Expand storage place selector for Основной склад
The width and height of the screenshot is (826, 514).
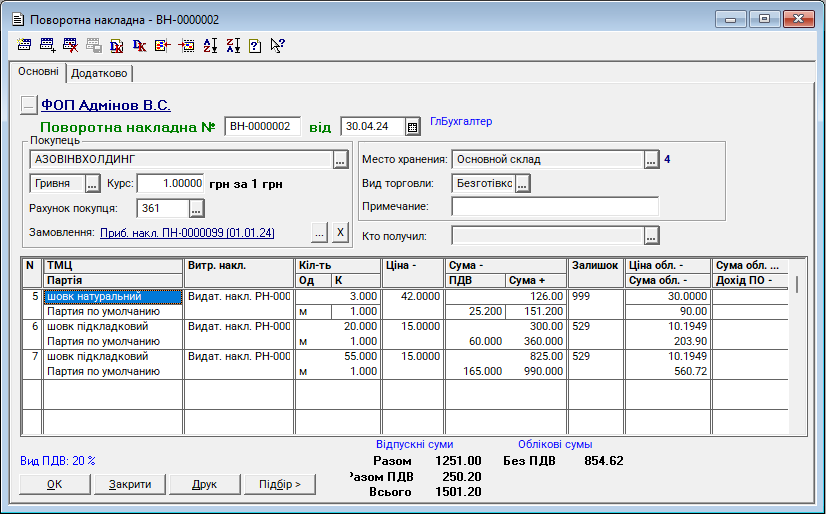pyautogui.click(x=651, y=159)
